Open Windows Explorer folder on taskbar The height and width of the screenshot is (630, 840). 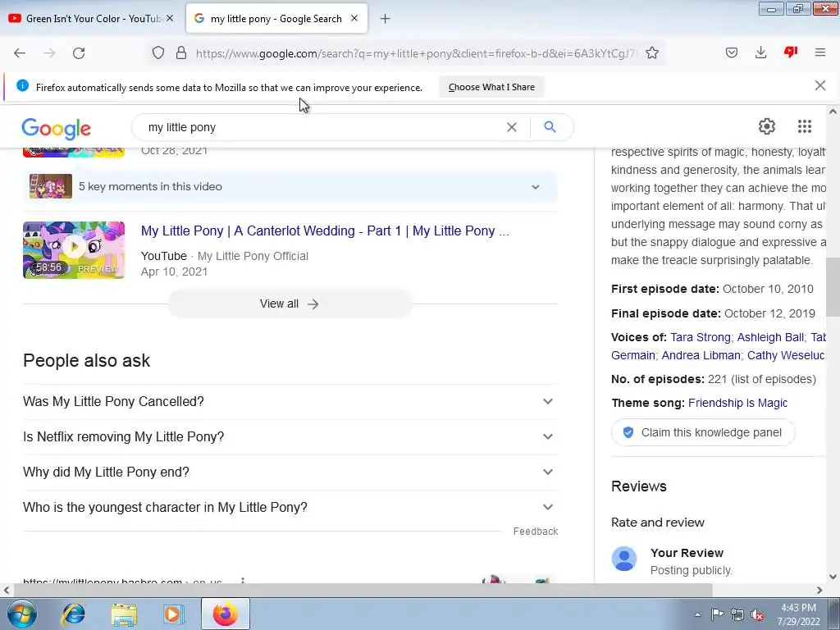point(124,614)
